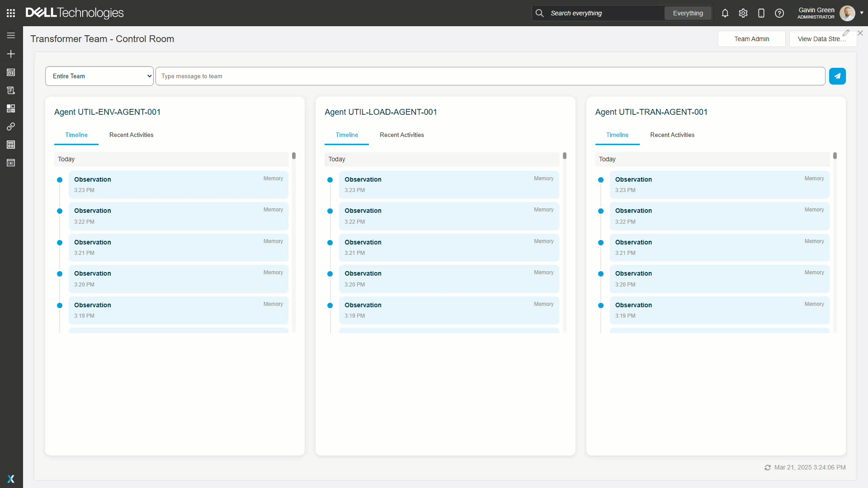Switch to Recent Activities tab for UTIL-ENV-AGENT-001
The image size is (868, 488).
pyautogui.click(x=131, y=135)
